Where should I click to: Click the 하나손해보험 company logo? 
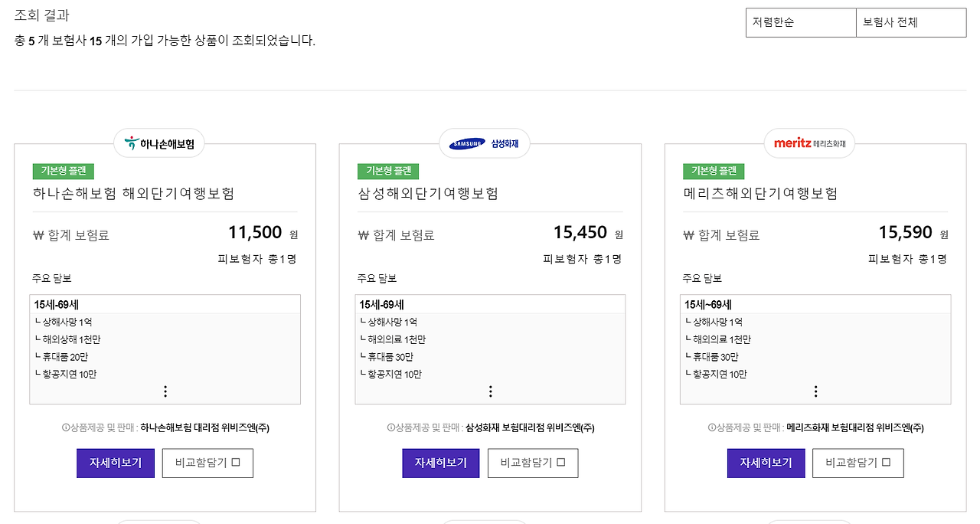[159, 142]
